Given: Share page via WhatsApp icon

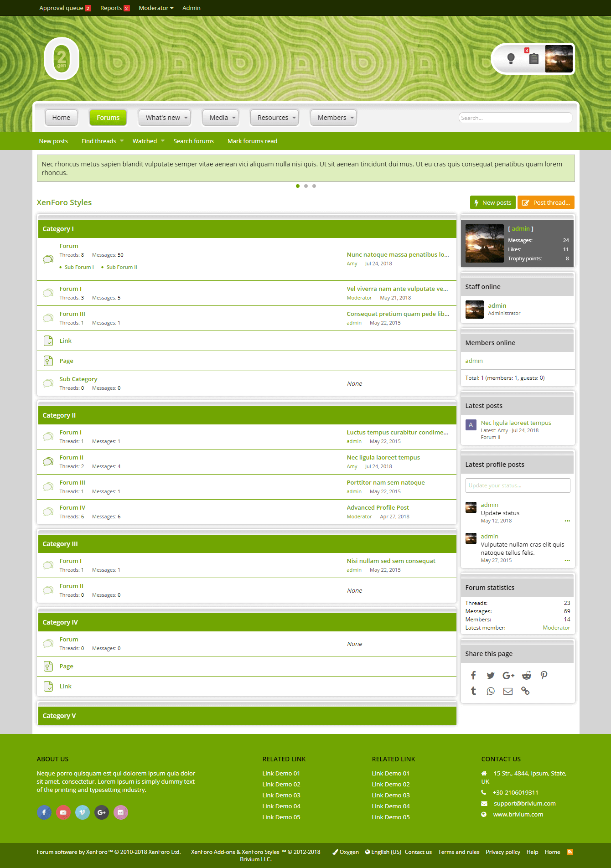Looking at the screenshot, I should point(491,691).
